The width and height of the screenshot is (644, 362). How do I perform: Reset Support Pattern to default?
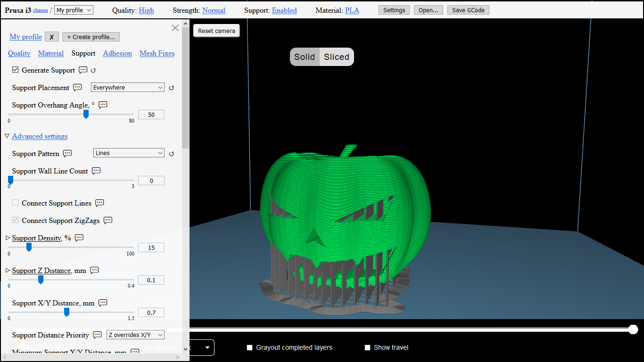pyautogui.click(x=171, y=154)
